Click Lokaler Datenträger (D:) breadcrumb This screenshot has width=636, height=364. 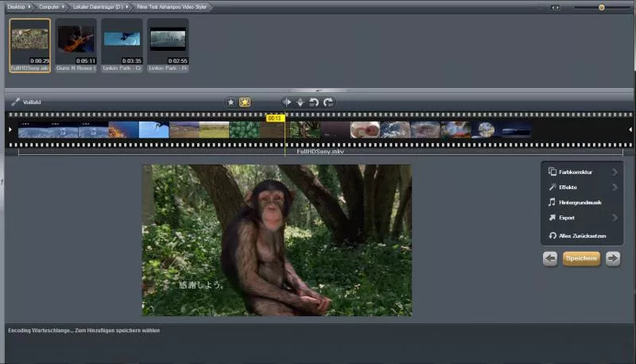(x=98, y=7)
